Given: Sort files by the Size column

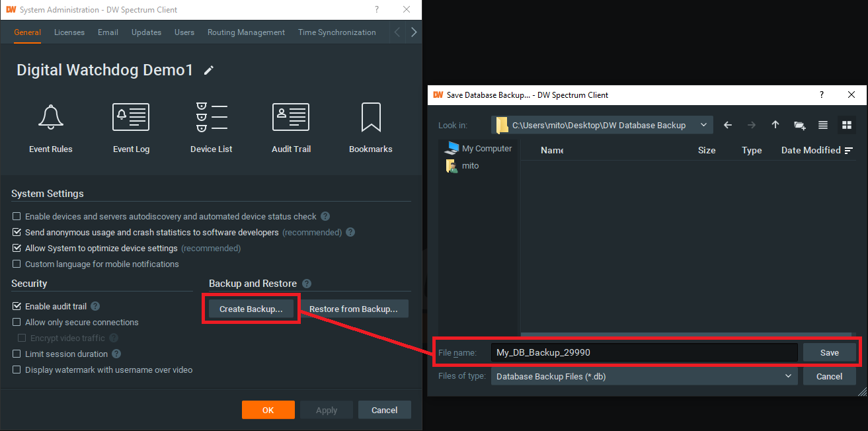Looking at the screenshot, I should (707, 150).
